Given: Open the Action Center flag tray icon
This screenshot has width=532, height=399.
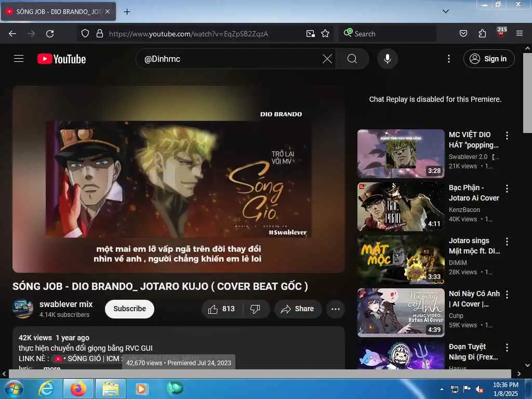Looking at the screenshot, I should pyautogui.click(x=467, y=389).
